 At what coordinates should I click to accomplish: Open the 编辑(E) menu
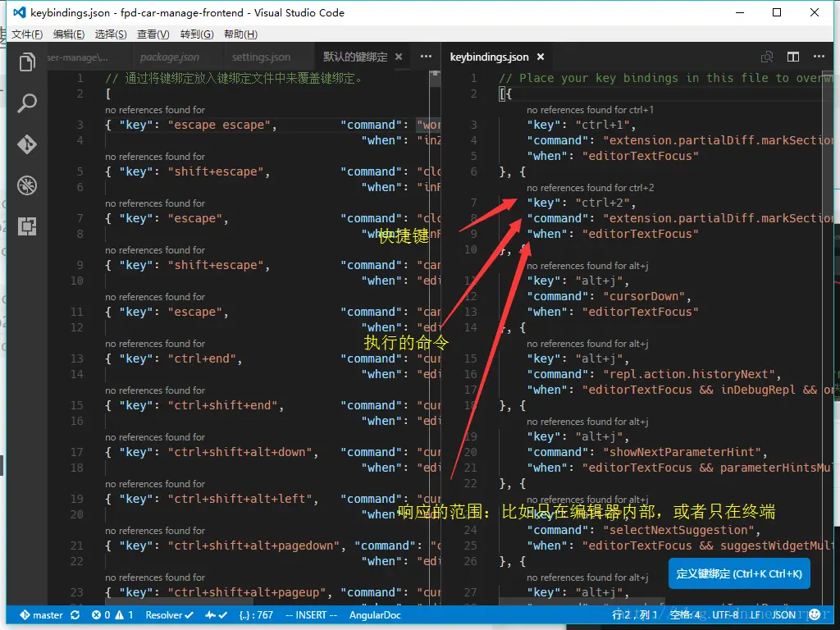point(69,34)
